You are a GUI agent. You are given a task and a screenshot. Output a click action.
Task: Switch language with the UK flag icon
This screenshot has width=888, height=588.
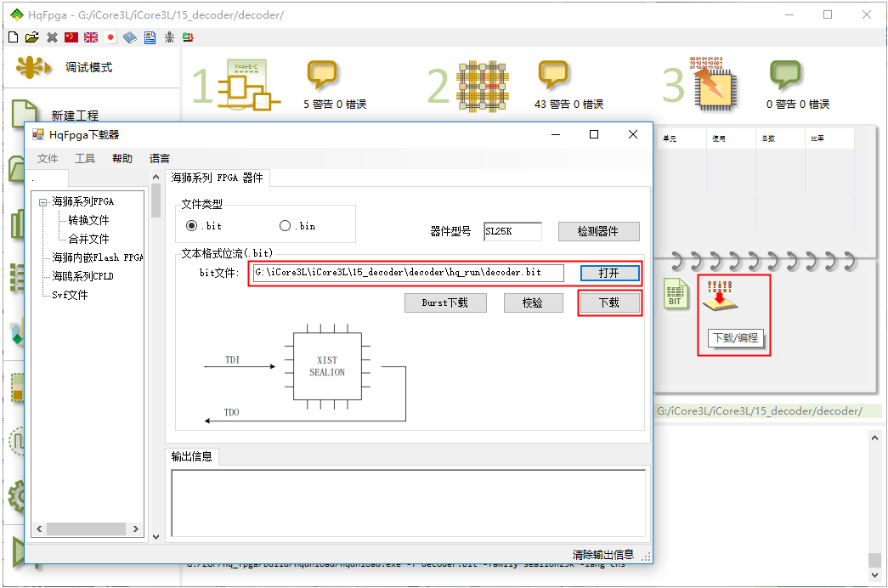click(x=91, y=37)
